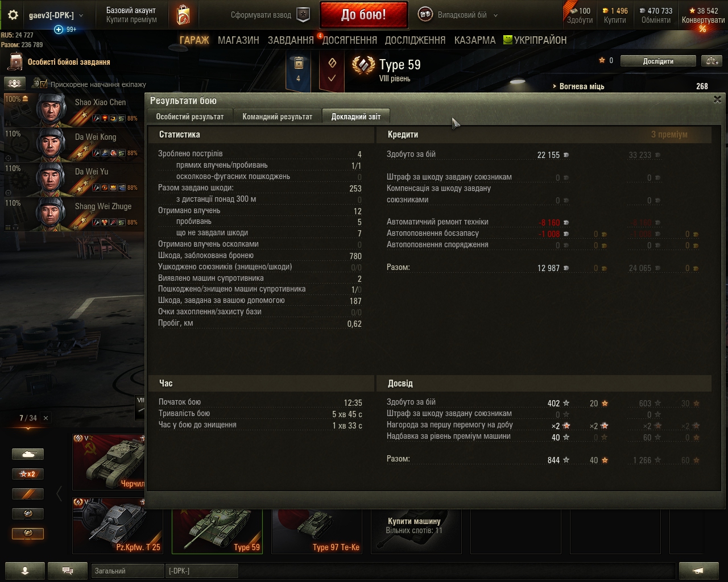
Task: Open the settings gear menu
Action: (13, 15)
